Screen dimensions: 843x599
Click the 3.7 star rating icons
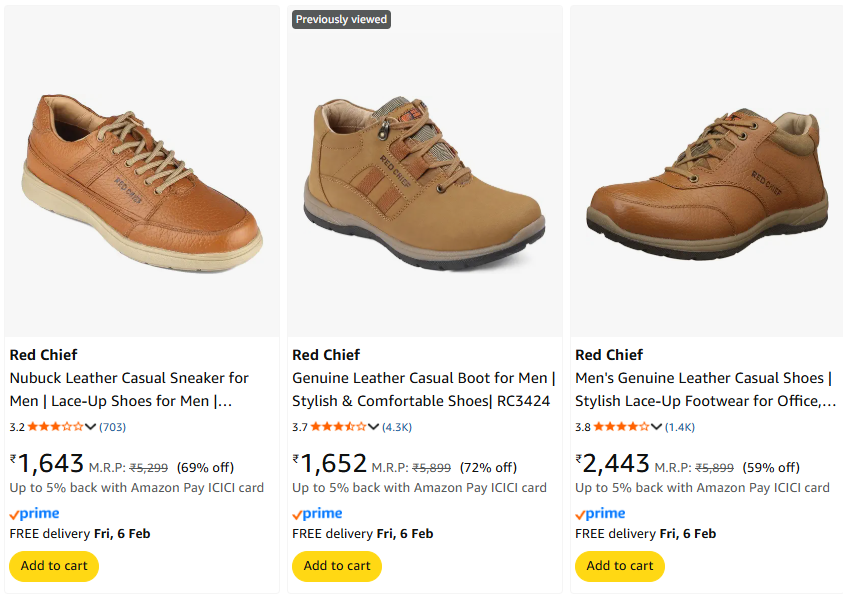coord(339,427)
